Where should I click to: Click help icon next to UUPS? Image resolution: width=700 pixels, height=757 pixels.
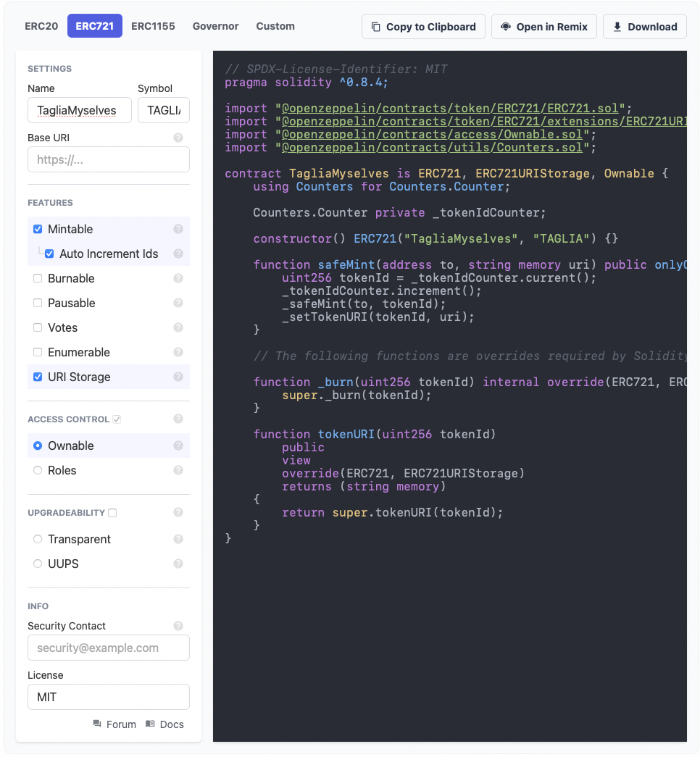click(178, 564)
